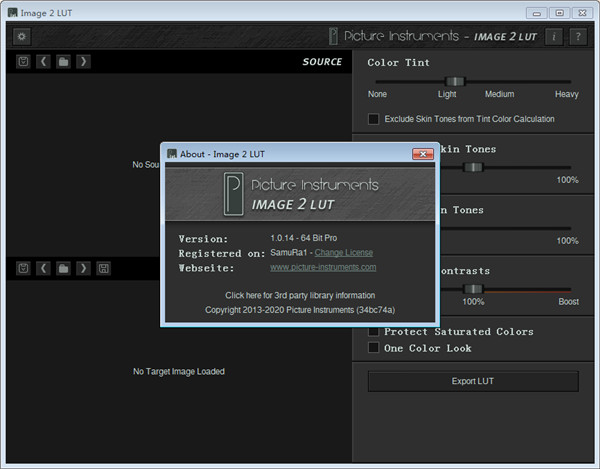Enable Exclude Skin Tones from Tint Color Calculation

[x=373, y=119]
